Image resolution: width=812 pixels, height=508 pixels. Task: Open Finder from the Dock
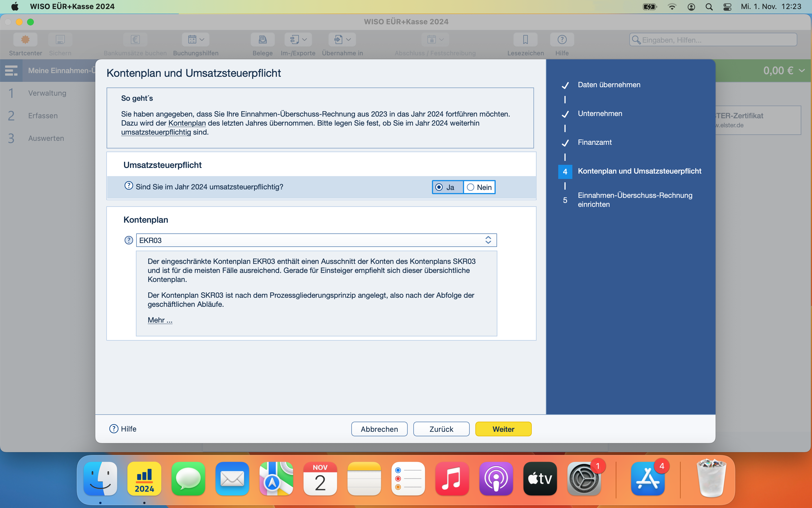(x=100, y=478)
